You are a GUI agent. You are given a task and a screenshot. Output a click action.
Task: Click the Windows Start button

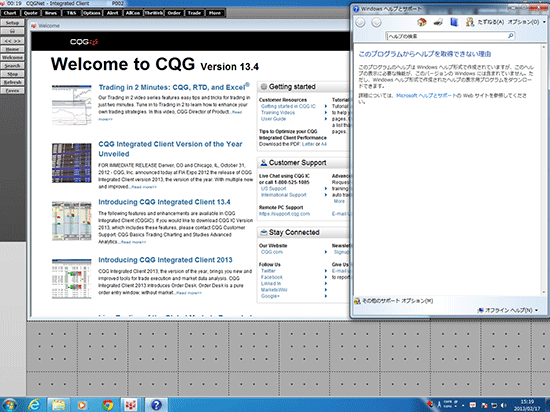click(9, 405)
